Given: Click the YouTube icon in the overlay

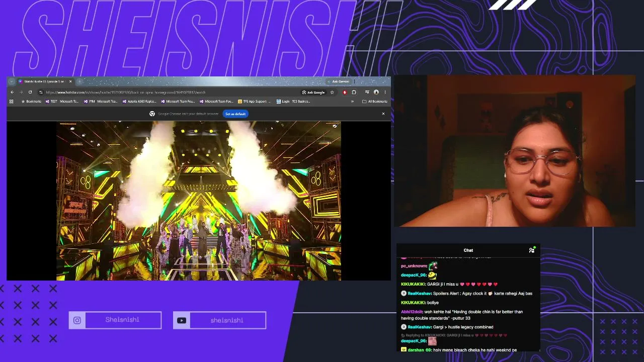Looking at the screenshot, I should [x=182, y=320].
